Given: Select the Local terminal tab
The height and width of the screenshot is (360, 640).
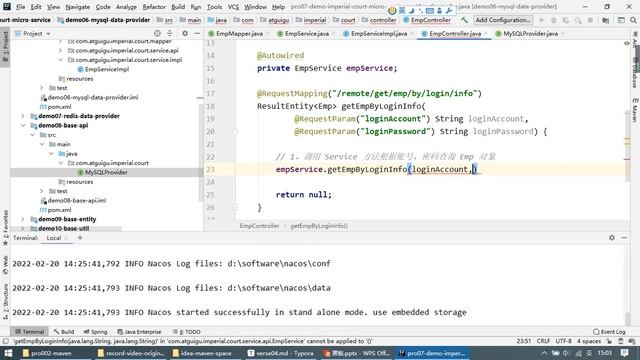Looking at the screenshot, I should click(x=53, y=238).
